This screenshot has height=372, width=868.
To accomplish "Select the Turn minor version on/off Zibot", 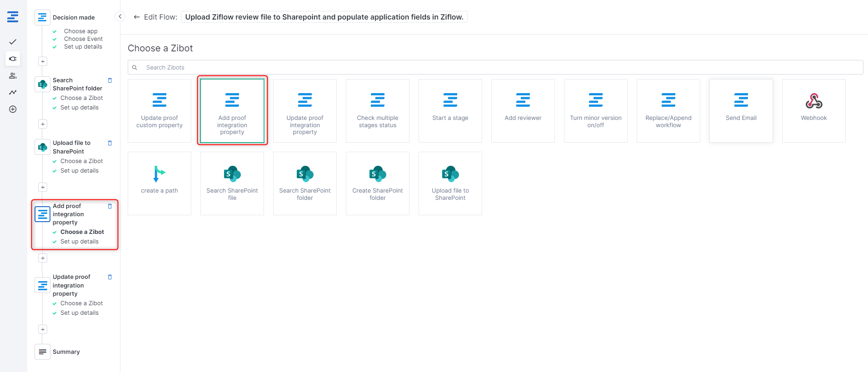I will click(595, 110).
